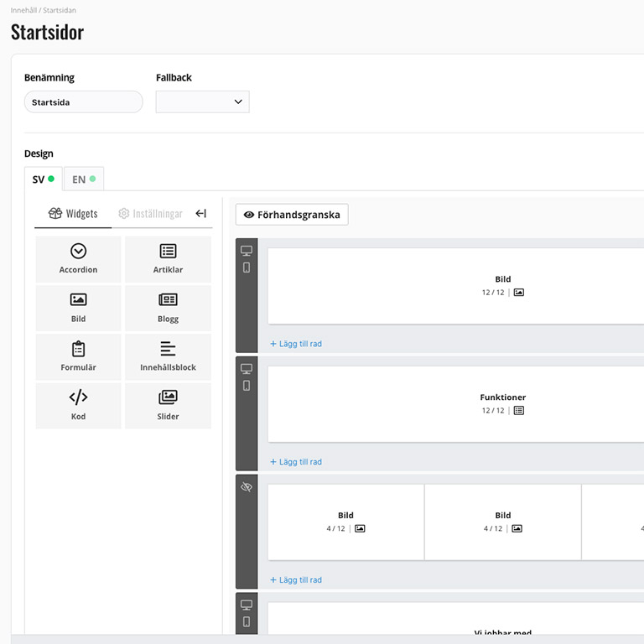Open the Fallback dropdown
Image resolution: width=644 pixels, height=644 pixels.
(202, 101)
